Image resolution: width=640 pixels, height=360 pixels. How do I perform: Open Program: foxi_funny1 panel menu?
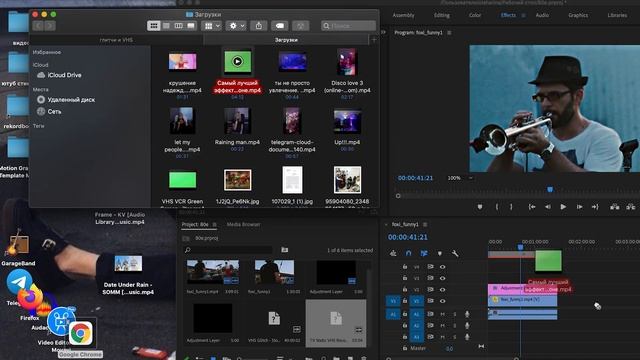point(449,32)
